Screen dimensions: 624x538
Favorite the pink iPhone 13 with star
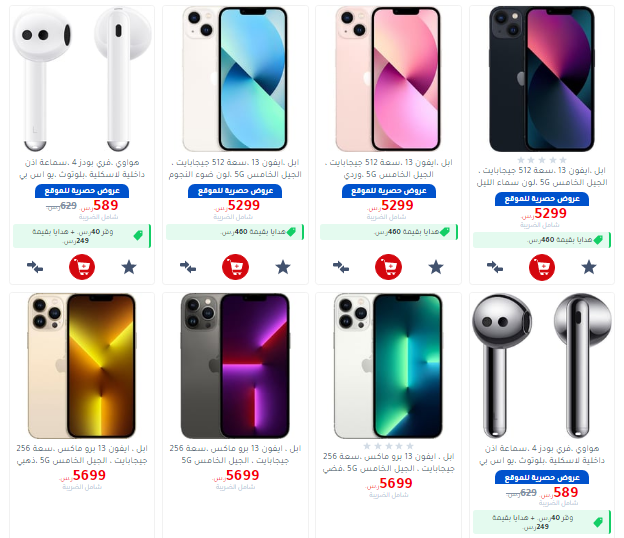point(436,267)
